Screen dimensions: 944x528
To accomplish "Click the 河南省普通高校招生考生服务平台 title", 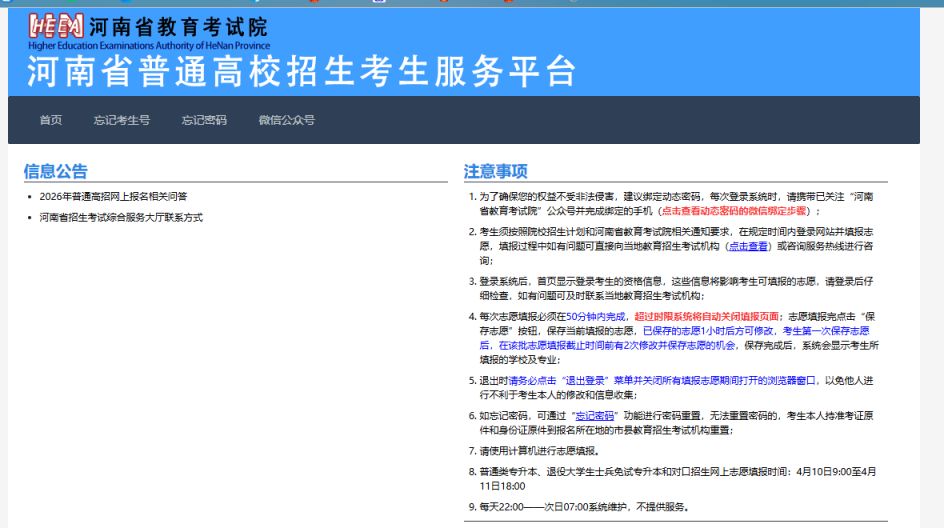I will [x=302, y=71].
